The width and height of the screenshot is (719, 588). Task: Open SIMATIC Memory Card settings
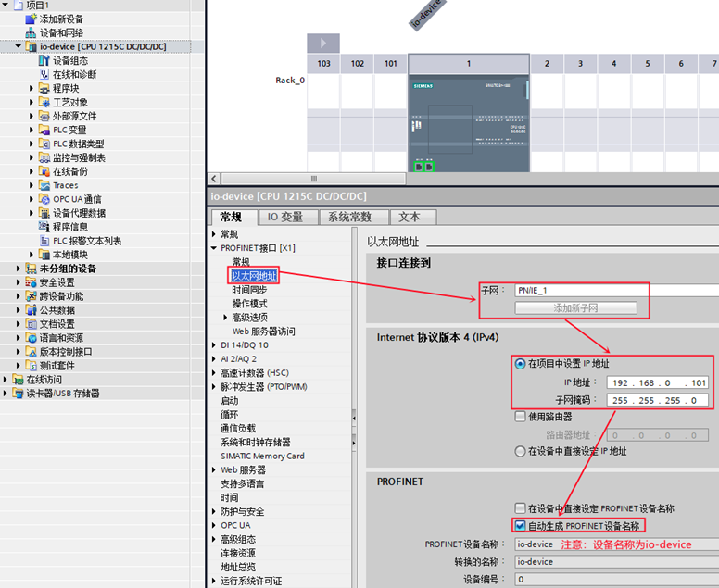[x=262, y=456]
